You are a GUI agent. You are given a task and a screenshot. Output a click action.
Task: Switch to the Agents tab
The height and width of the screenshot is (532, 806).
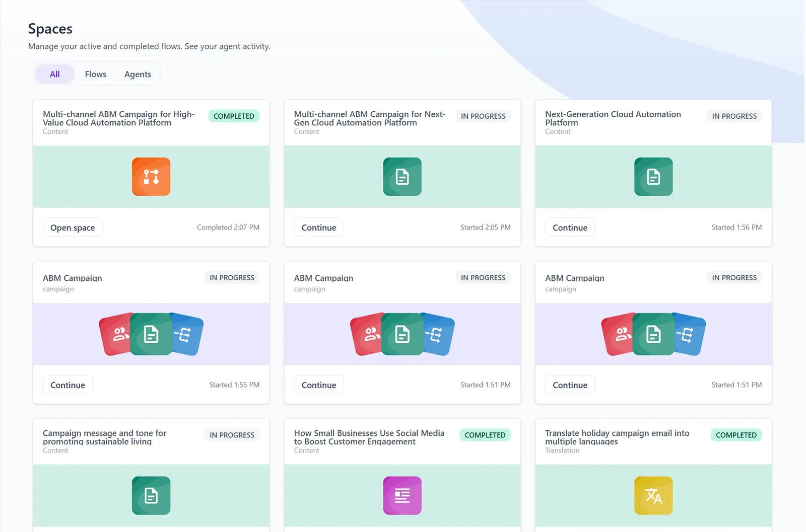[x=138, y=74]
